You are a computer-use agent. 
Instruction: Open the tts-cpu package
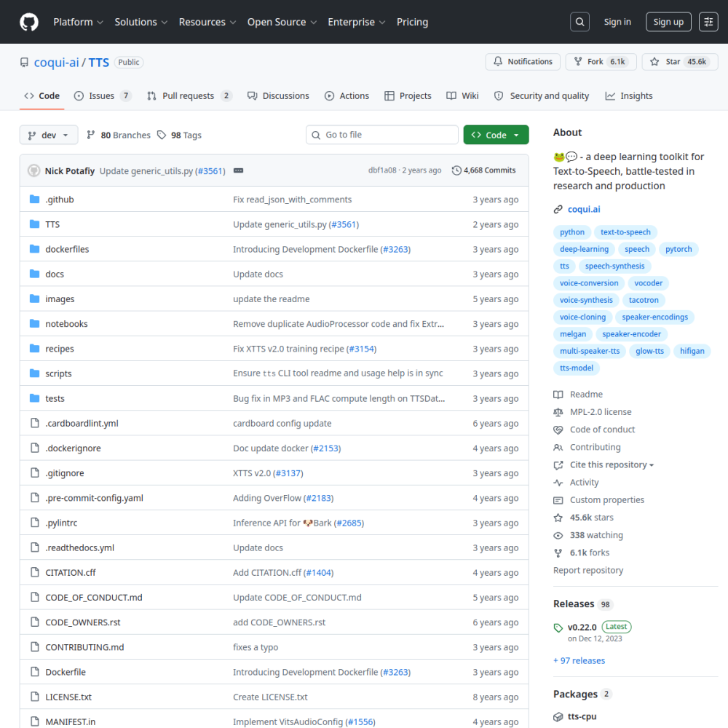click(582, 716)
